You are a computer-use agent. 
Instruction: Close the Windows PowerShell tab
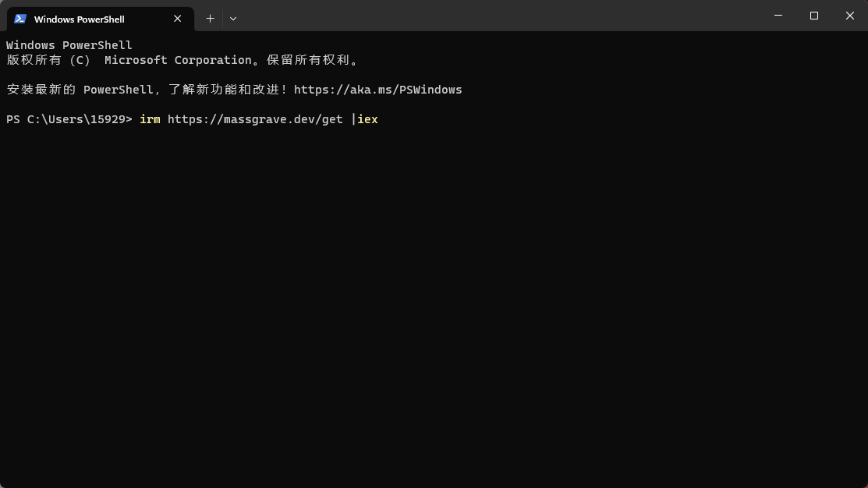click(178, 19)
